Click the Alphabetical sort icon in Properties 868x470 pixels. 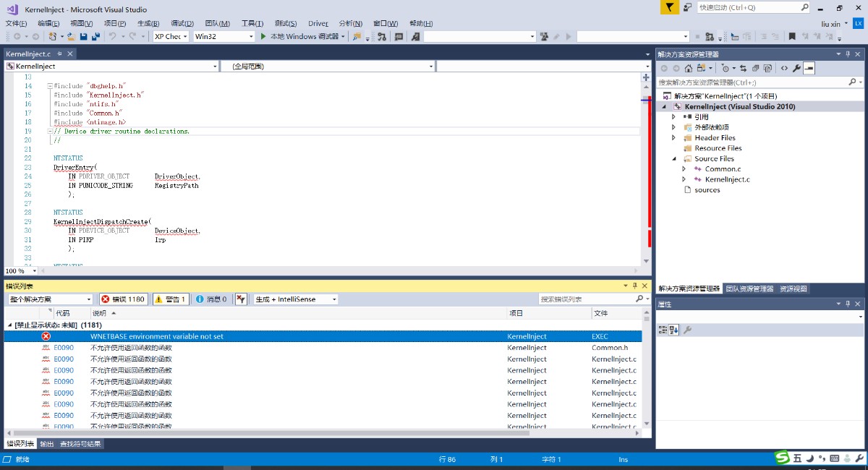[674, 330]
